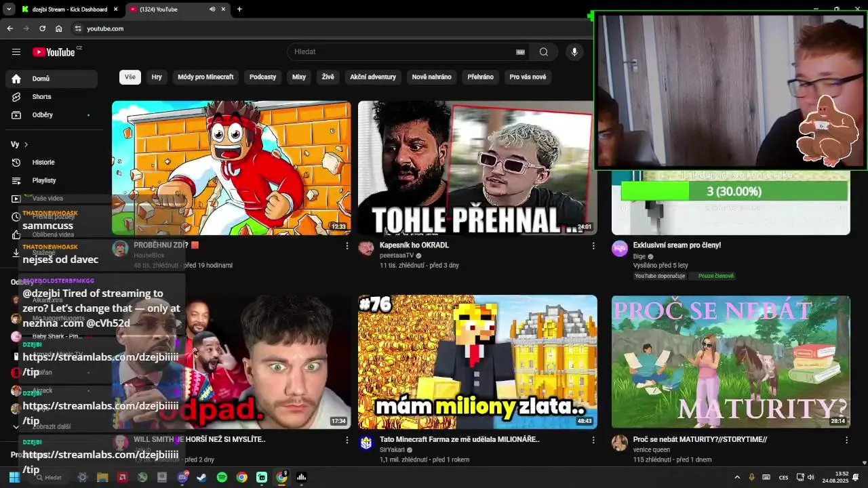Go back in the browser
Screen dimensions: 868x488
(x=9, y=28)
